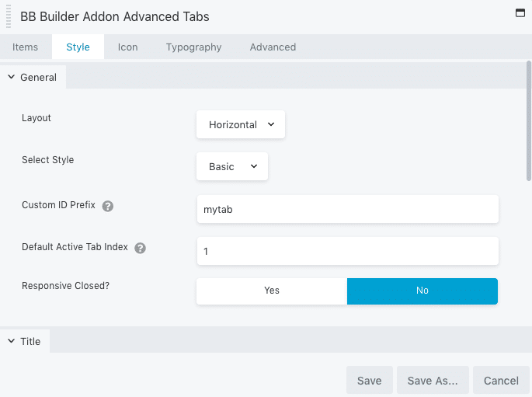Click the Save button
This screenshot has width=532, height=397.
pyautogui.click(x=370, y=381)
